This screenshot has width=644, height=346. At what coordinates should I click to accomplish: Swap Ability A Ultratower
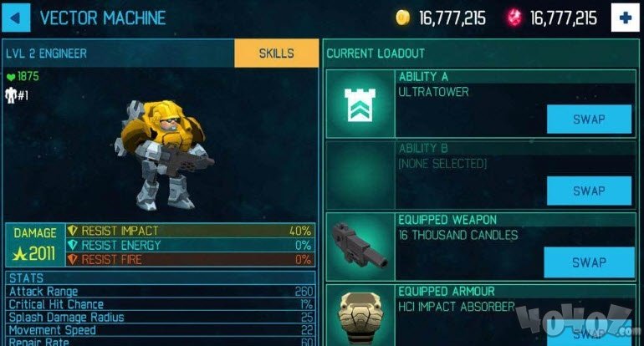click(589, 119)
